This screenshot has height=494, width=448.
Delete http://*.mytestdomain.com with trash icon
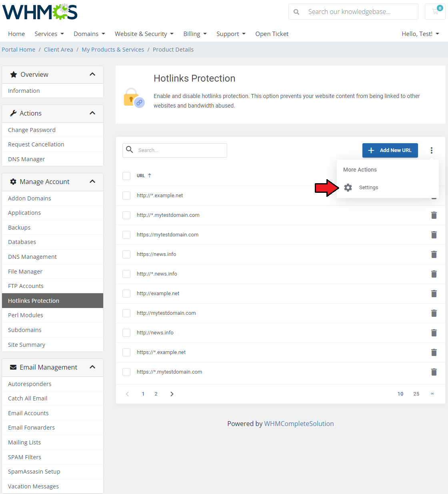434,215
